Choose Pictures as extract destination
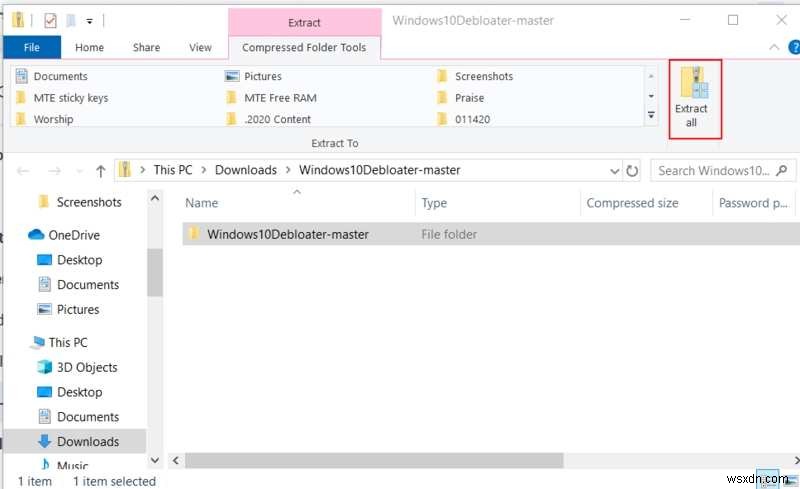Image resolution: width=800 pixels, height=489 pixels. click(254, 76)
